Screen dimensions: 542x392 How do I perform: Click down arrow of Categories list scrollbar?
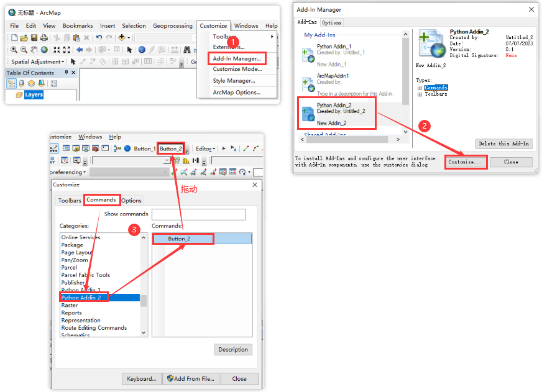coord(144,332)
